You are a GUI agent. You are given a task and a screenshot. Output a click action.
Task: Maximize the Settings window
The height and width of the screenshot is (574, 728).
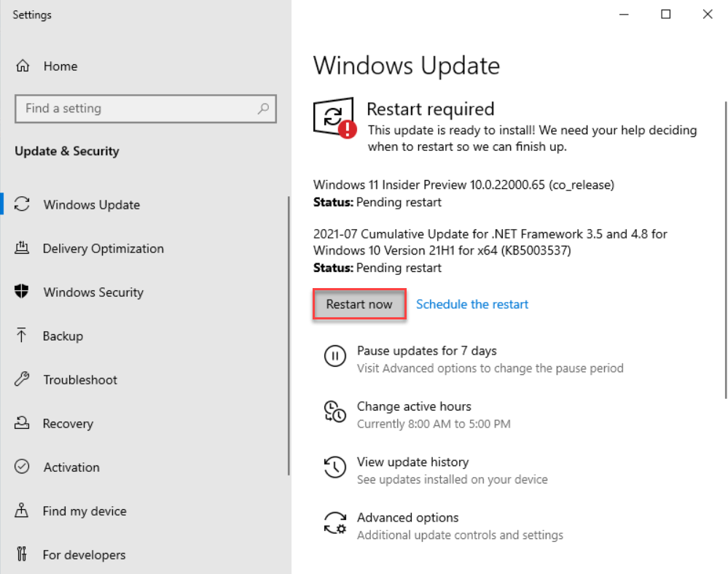(x=665, y=15)
